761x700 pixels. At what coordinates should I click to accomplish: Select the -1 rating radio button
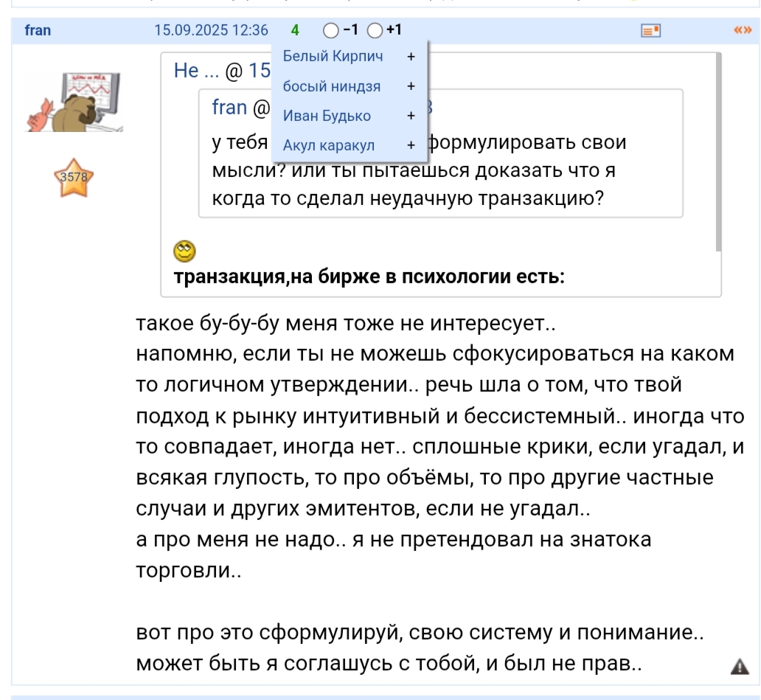tap(331, 30)
